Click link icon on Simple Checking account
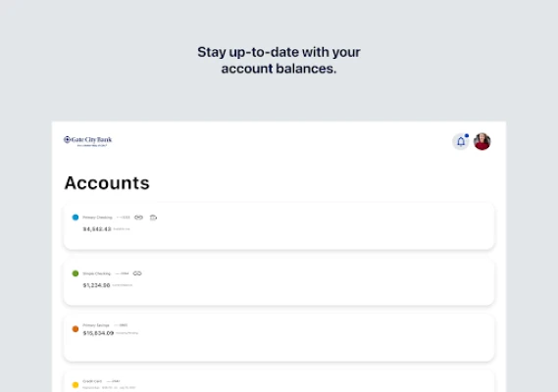Image resolution: width=558 pixels, height=392 pixels. (x=137, y=273)
